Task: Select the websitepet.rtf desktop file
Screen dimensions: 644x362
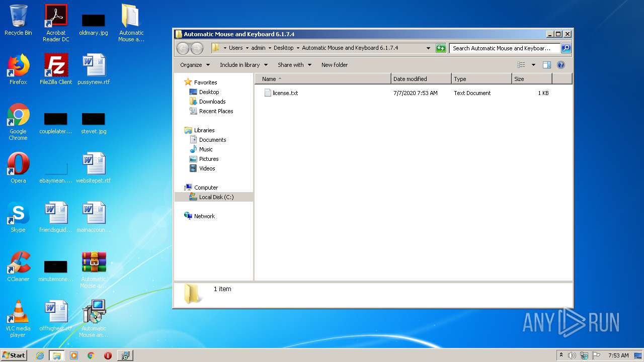Action: [94, 168]
